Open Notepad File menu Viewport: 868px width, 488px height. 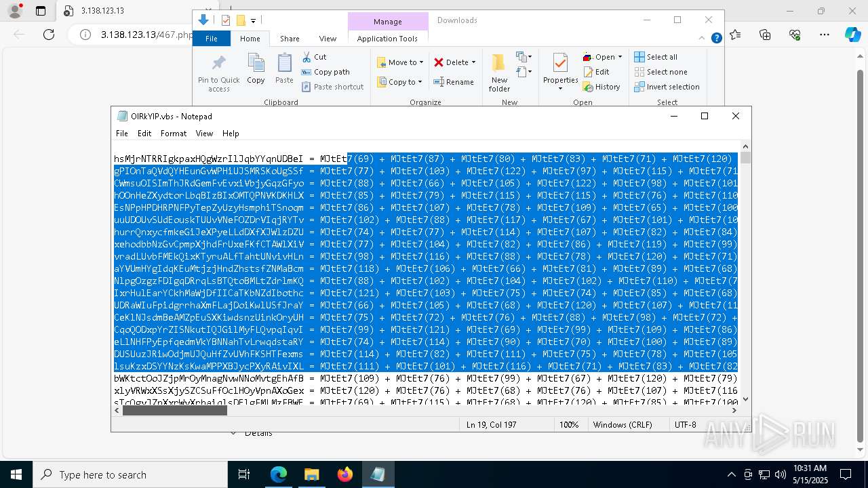pyautogui.click(x=122, y=134)
